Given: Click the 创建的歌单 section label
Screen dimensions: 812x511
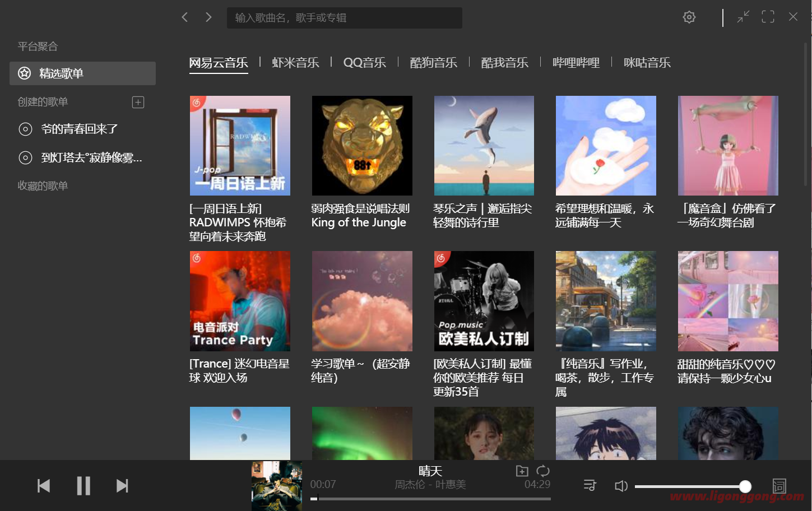Looking at the screenshot, I should click(x=43, y=102).
